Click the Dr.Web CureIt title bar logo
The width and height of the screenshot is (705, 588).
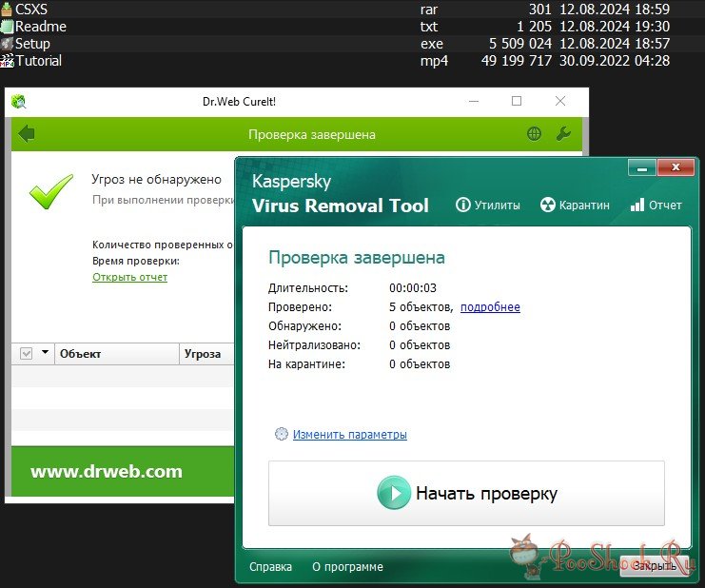click(19, 102)
